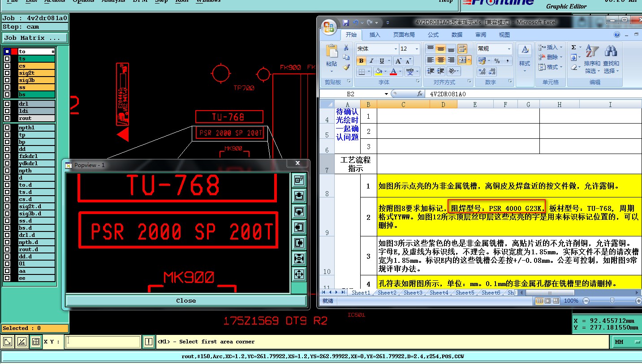Screen dimensions: 642x364
Task: Click the increase decimal icon
Action: (x=482, y=72)
